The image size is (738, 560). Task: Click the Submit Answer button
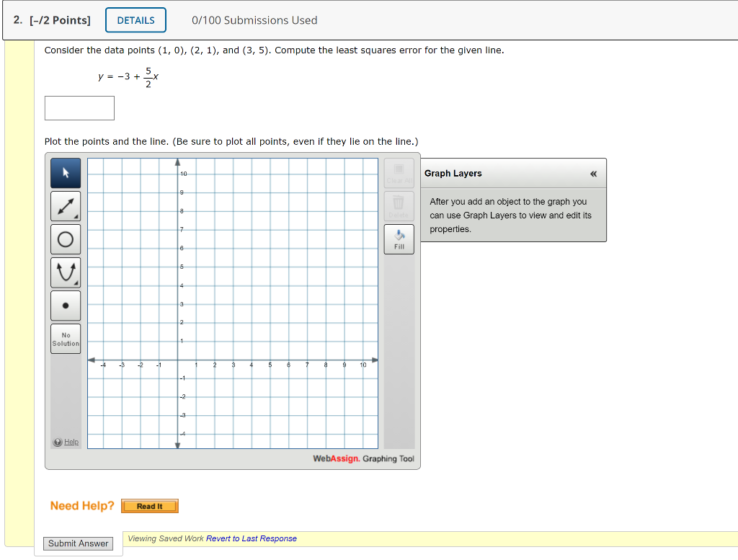pos(78,543)
